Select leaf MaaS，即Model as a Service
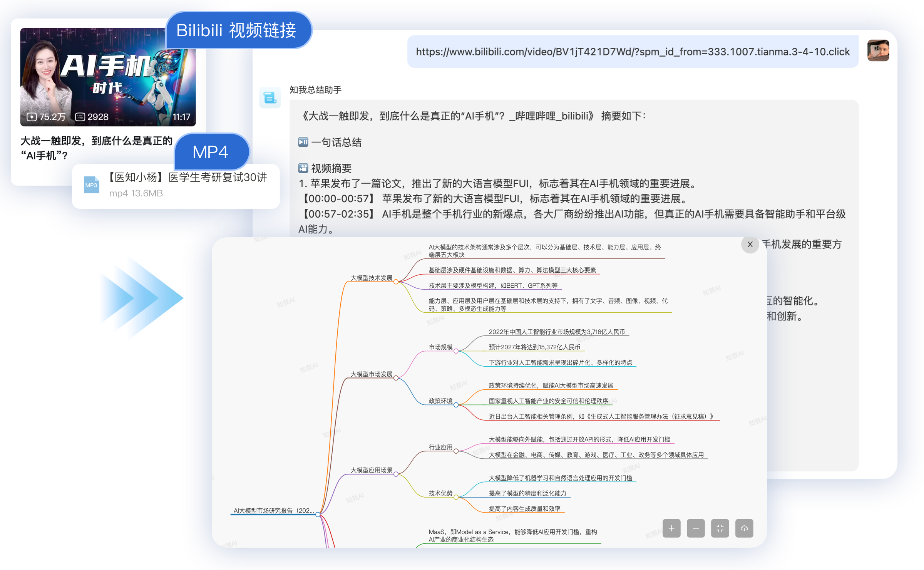Image resolution: width=924 pixels, height=570 pixels. coord(512,536)
